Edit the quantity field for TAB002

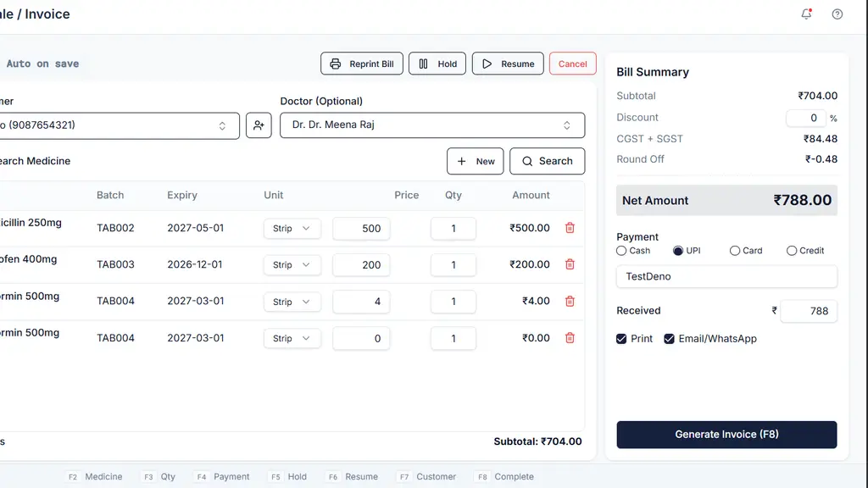pyautogui.click(x=453, y=229)
